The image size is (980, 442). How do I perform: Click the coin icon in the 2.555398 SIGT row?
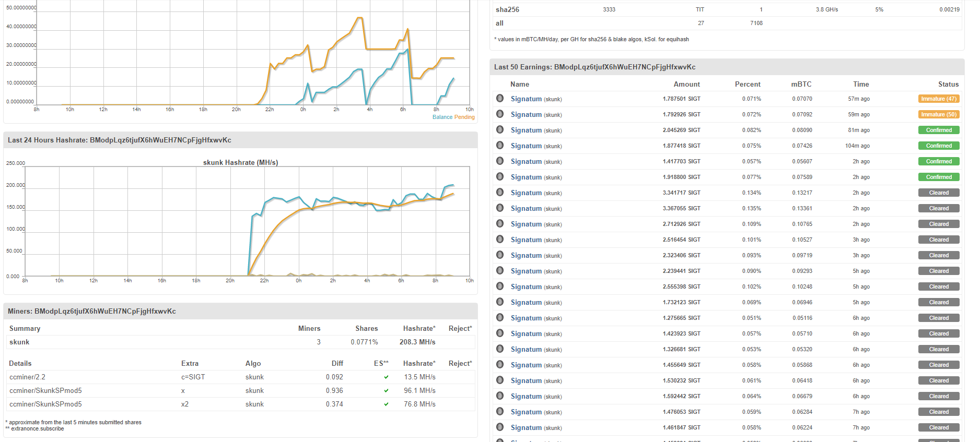500,286
